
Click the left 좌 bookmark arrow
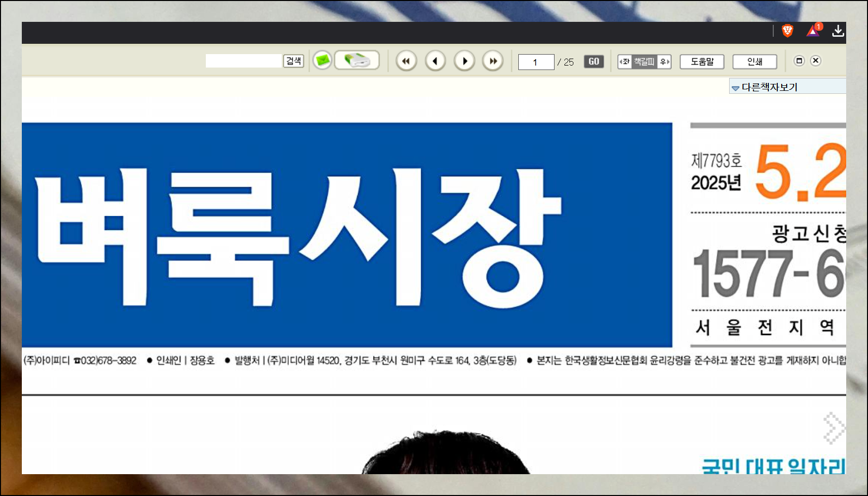[624, 62]
